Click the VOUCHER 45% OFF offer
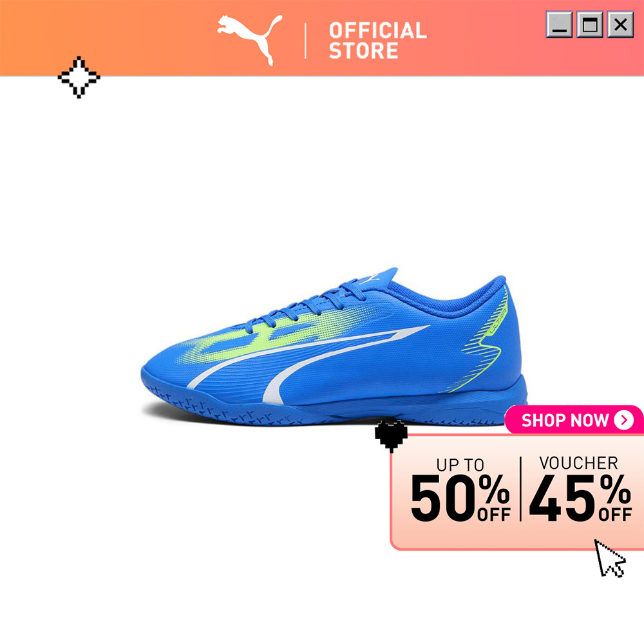 pos(580,489)
